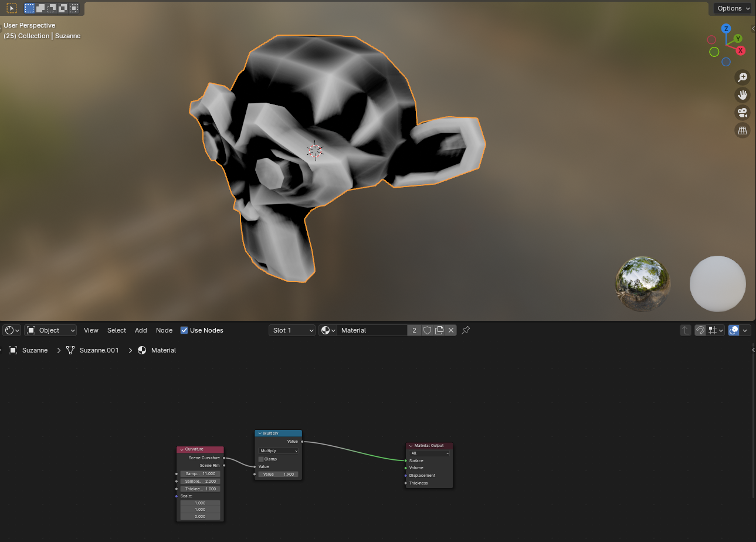Click the material preview sphere
The height and width of the screenshot is (542, 756).
(x=718, y=284)
